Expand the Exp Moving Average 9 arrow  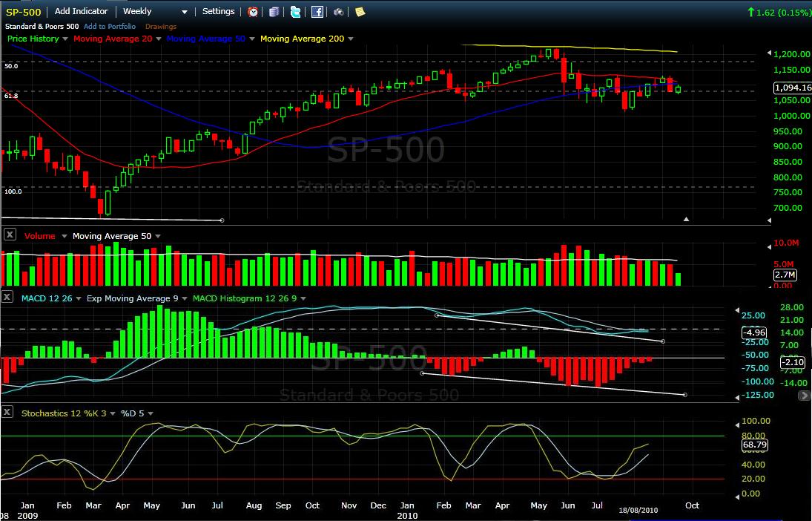pos(185,298)
